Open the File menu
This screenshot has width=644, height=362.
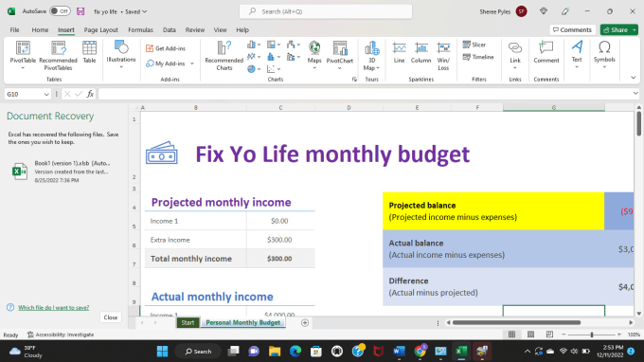14,30
